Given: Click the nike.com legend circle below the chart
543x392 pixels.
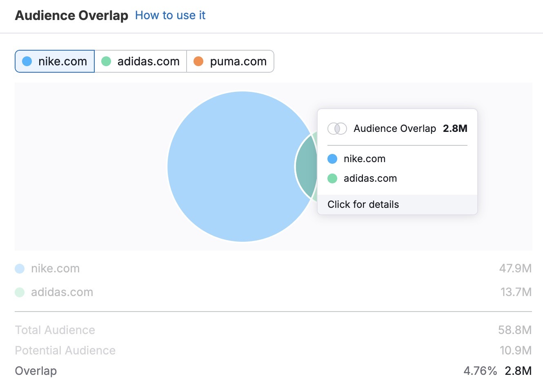Looking at the screenshot, I should click(19, 268).
